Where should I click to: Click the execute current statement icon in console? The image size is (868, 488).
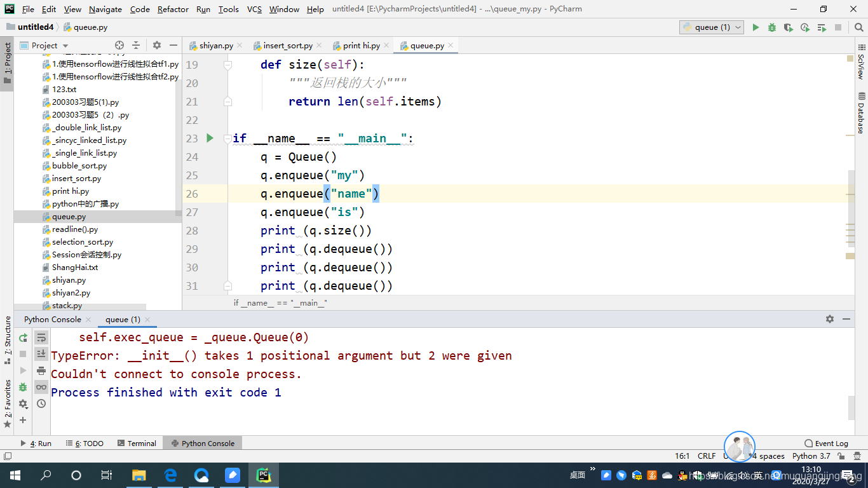[x=23, y=370]
